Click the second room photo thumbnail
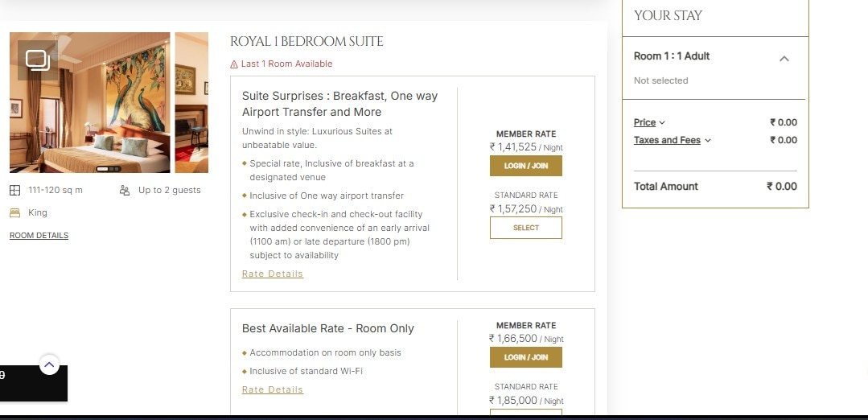 pos(191,102)
